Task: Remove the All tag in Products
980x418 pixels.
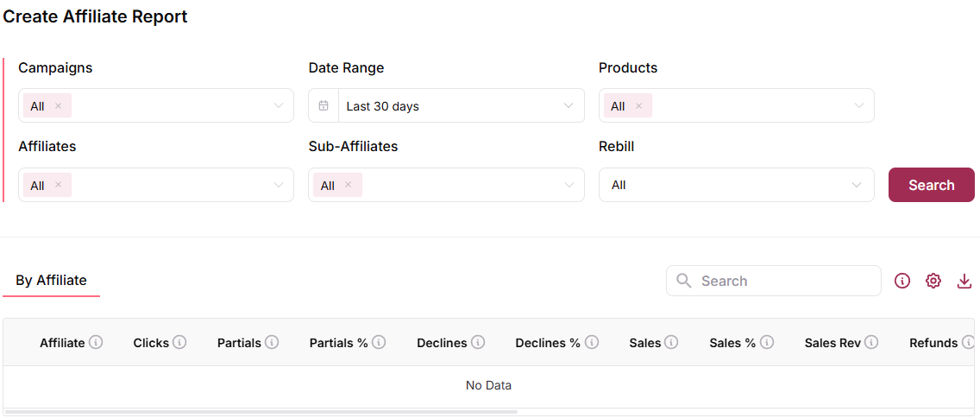Action: pos(638,105)
